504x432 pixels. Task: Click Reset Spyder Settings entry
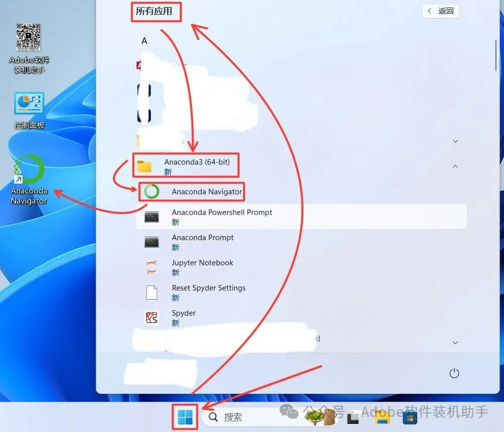(x=301, y=293)
